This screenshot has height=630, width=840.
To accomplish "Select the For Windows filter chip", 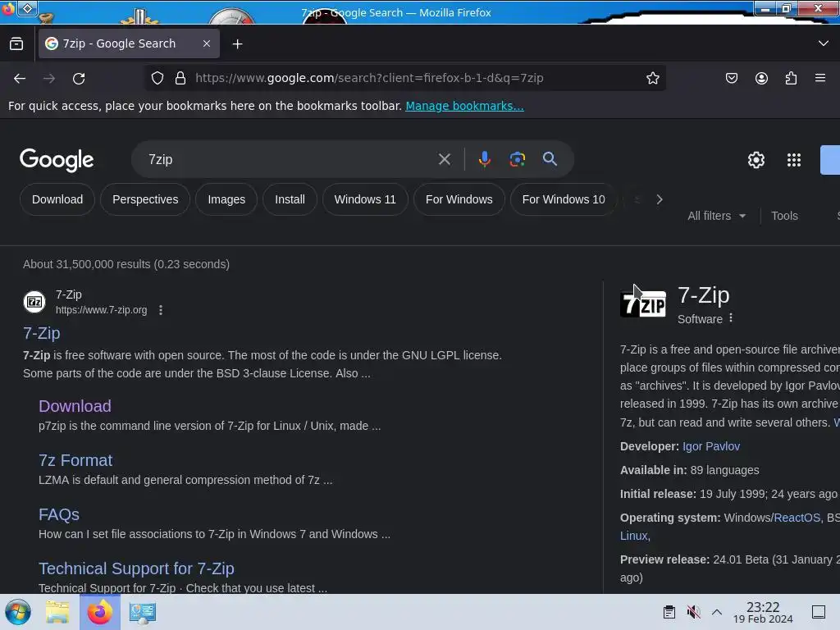I will (x=459, y=199).
